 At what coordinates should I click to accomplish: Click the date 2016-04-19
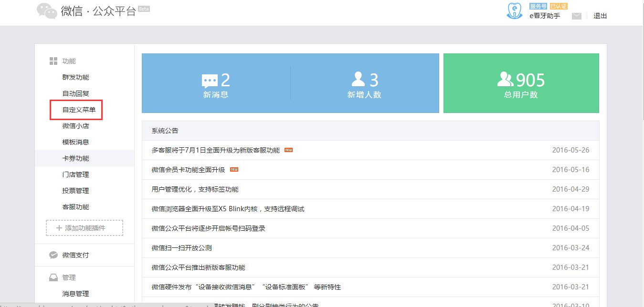570,209
